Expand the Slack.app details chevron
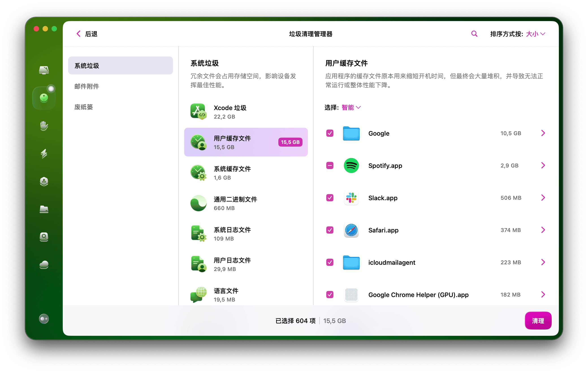The width and height of the screenshot is (588, 373). point(543,198)
